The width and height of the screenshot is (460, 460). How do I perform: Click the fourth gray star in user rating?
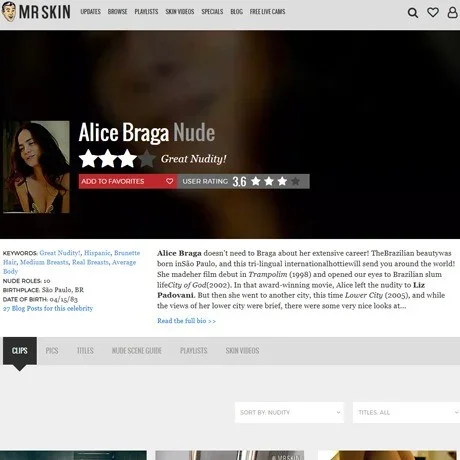(295, 181)
